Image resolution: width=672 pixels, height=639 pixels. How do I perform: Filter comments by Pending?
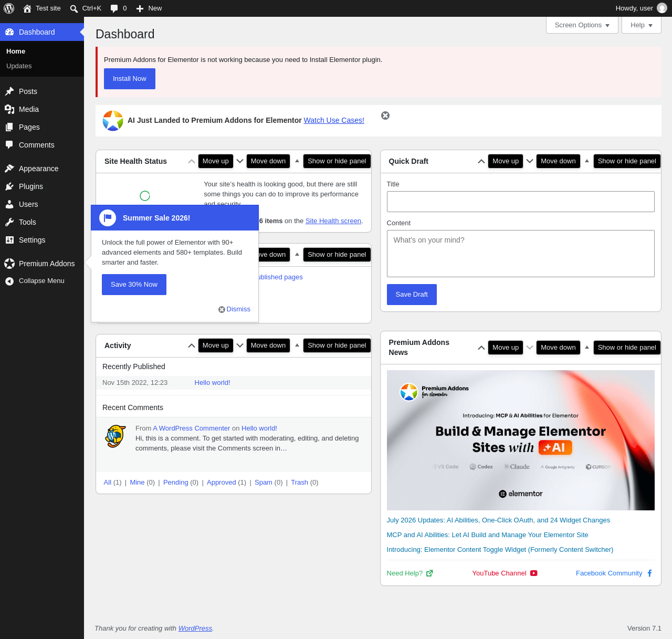coord(175,483)
